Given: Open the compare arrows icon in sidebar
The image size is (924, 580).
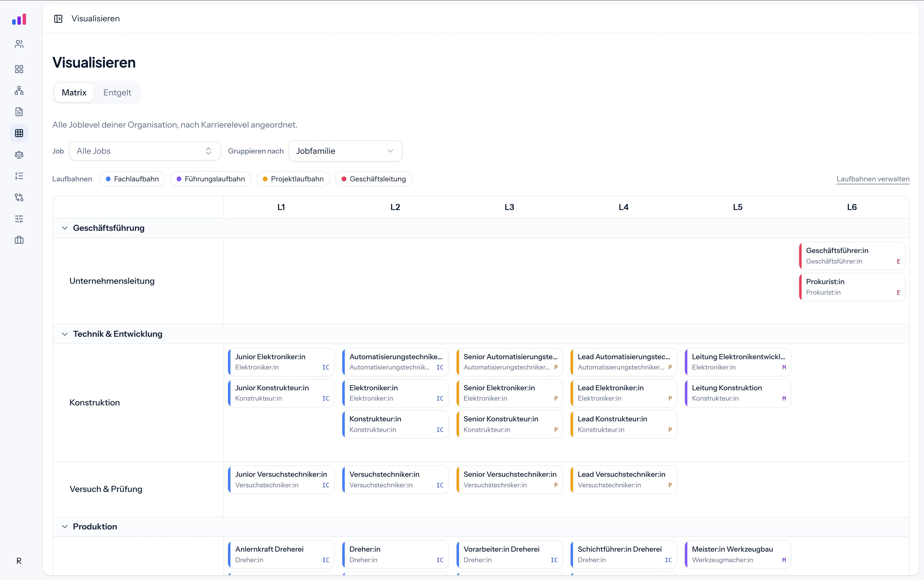Looking at the screenshot, I should 19,197.
